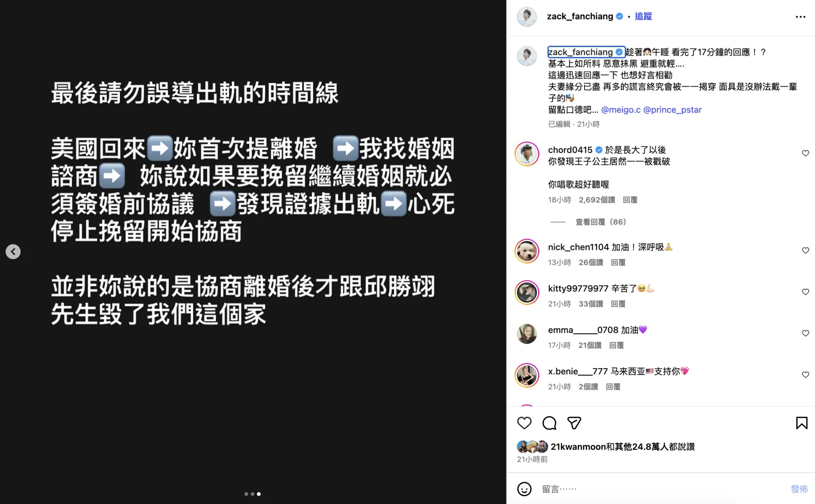Click the 留言 comment input field

[662, 489]
